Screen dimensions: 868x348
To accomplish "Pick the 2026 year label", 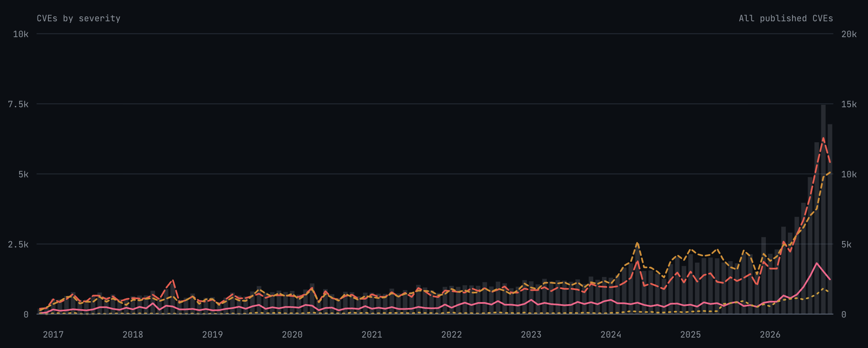I will [x=770, y=334].
